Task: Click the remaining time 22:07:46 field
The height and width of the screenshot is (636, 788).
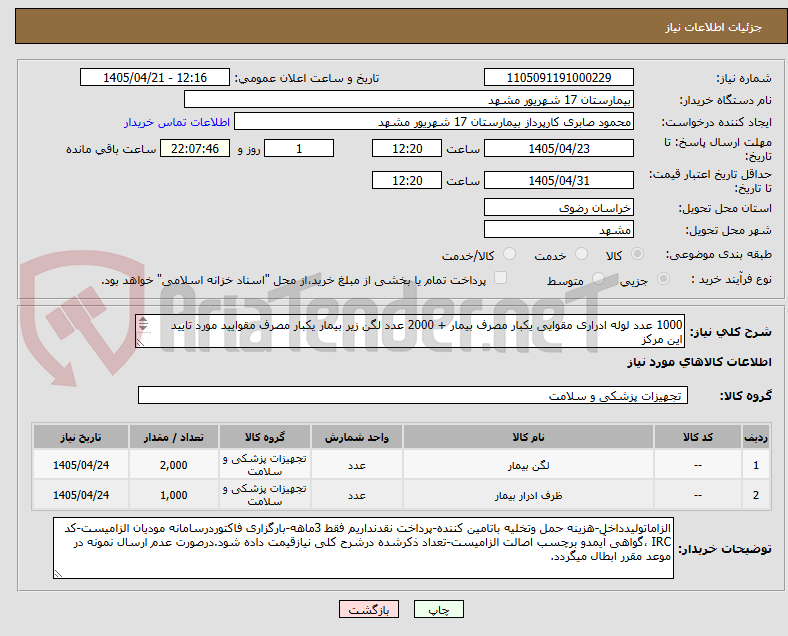Action: 195,149
